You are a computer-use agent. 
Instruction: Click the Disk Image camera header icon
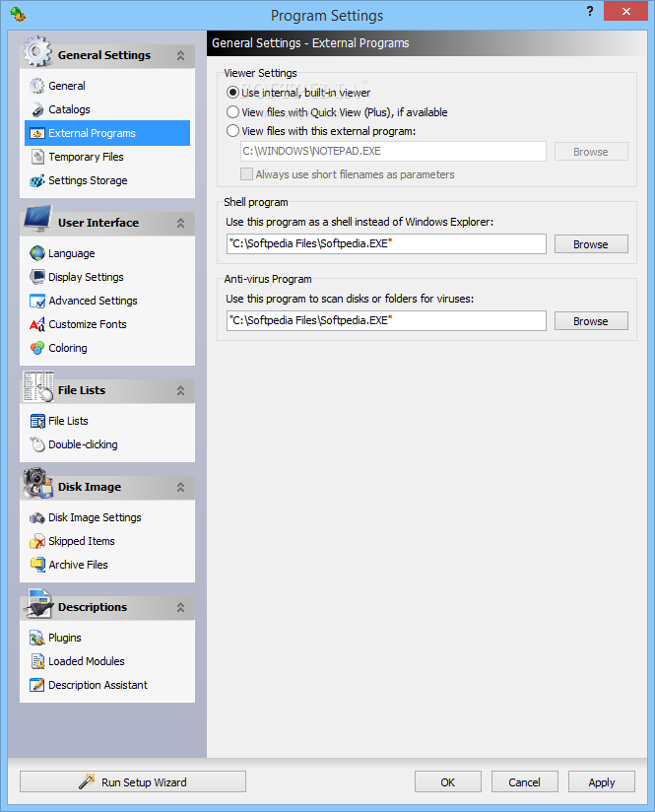coord(37,483)
